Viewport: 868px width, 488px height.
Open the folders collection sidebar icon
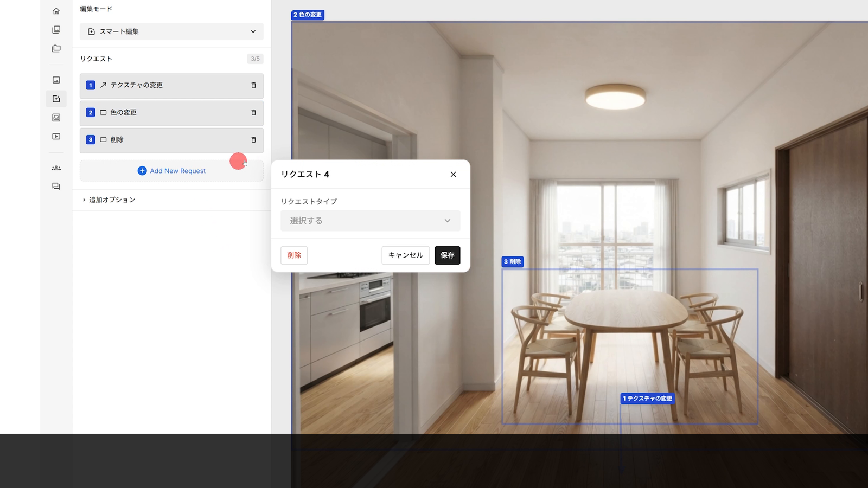point(56,48)
